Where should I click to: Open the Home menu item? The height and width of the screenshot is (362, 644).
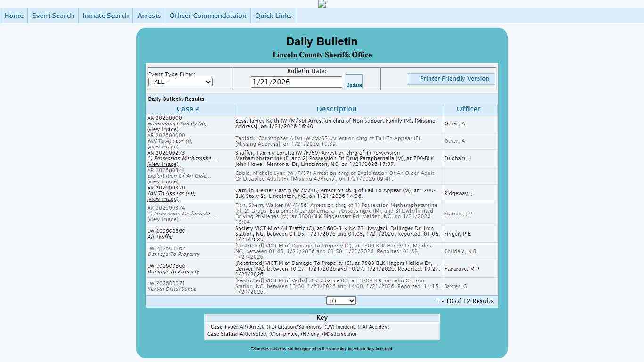tap(14, 16)
